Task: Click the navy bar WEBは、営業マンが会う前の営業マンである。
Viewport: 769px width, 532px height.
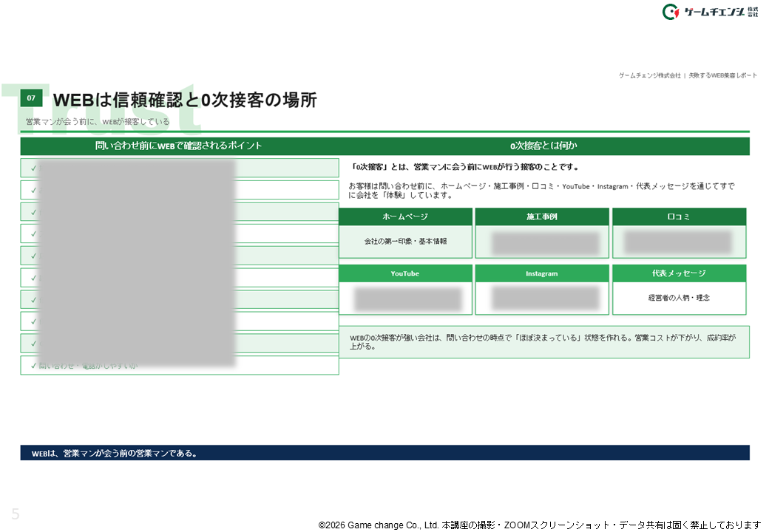Action: pos(385,453)
